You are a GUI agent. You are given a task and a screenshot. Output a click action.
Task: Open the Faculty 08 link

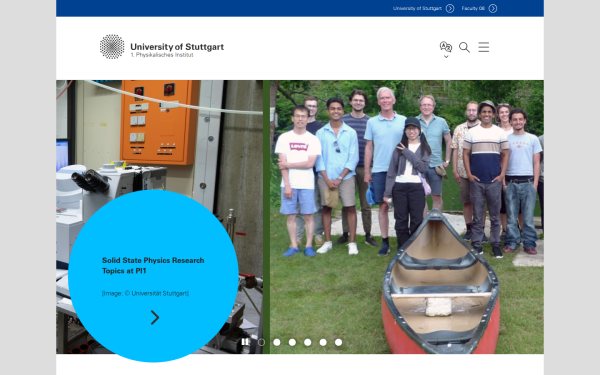pos(473,8)
